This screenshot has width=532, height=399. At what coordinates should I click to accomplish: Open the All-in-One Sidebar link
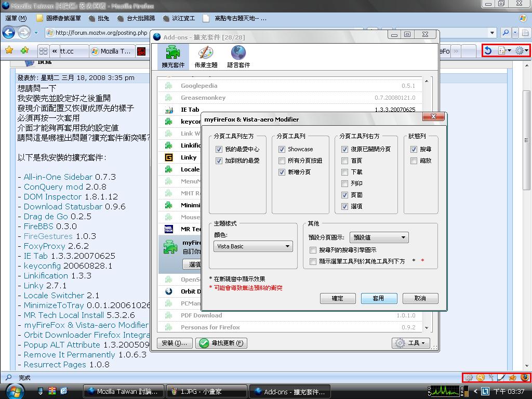coord(58,177)
